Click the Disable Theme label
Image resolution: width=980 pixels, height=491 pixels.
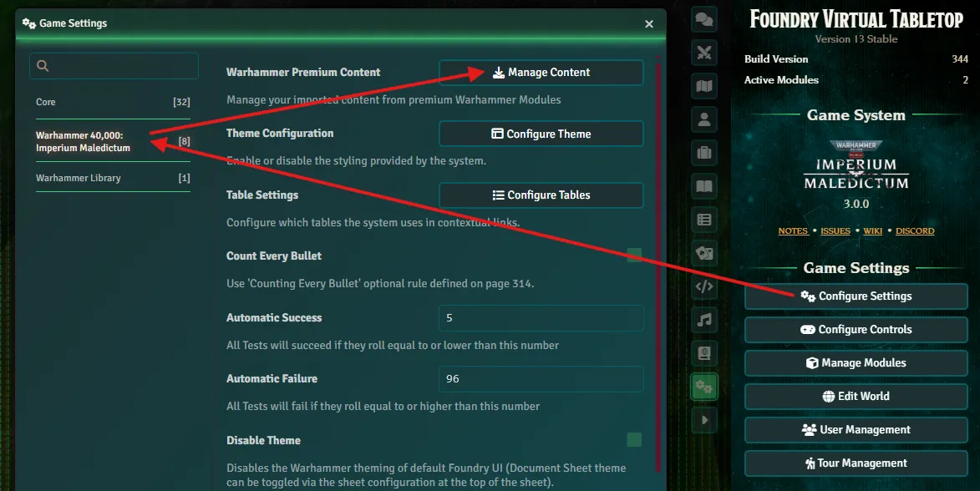click(263, 440)
